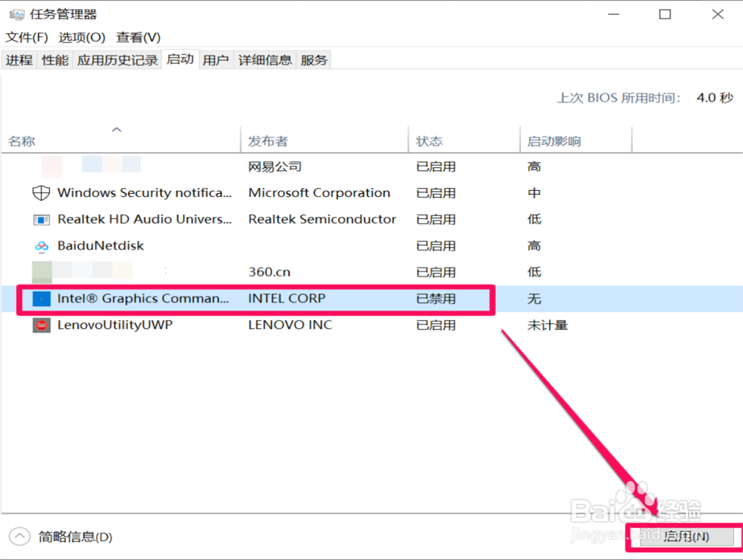Click the Intel Graphics Command icon

click(42, 299)
